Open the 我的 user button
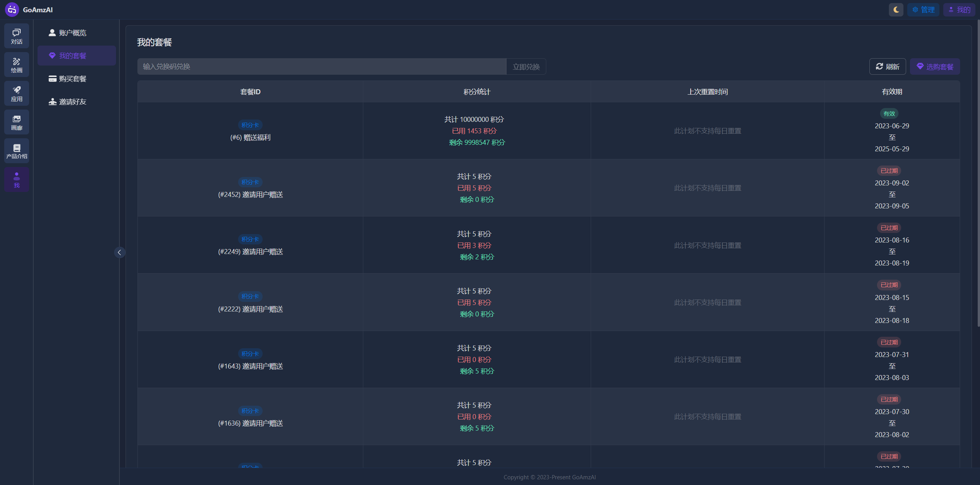This screenshot has height=485, width=980. point(959,10)
